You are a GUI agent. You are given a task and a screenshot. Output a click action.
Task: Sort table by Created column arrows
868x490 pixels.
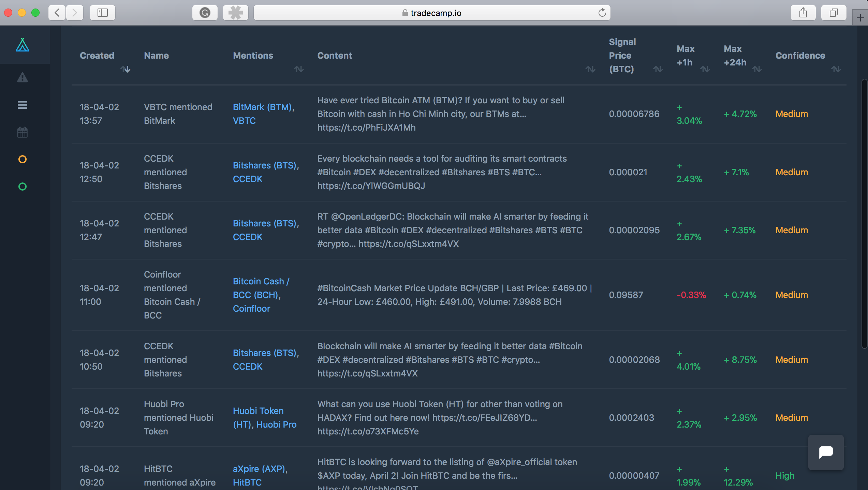(126, 69)
